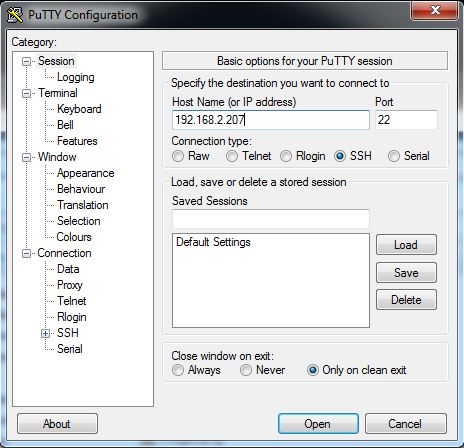This screenshot has width=464, height=448.
Task: Click the About button
Action: tap(57, 424)
